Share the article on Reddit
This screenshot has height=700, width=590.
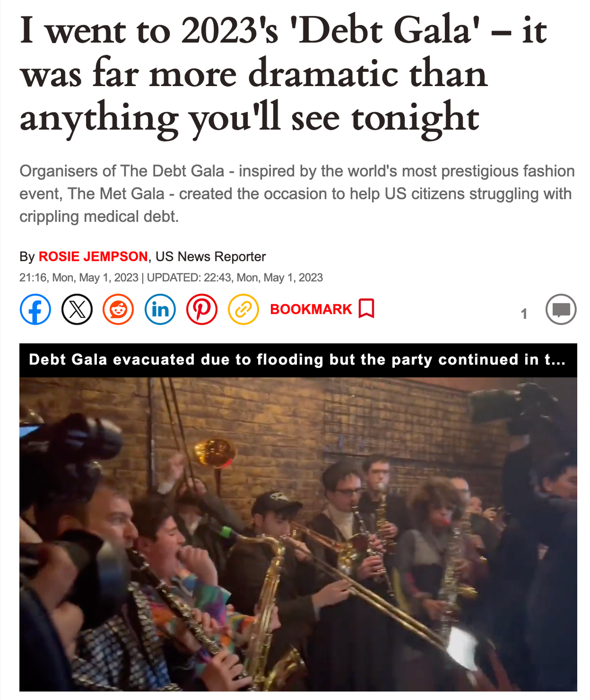(x=118, y=309)
